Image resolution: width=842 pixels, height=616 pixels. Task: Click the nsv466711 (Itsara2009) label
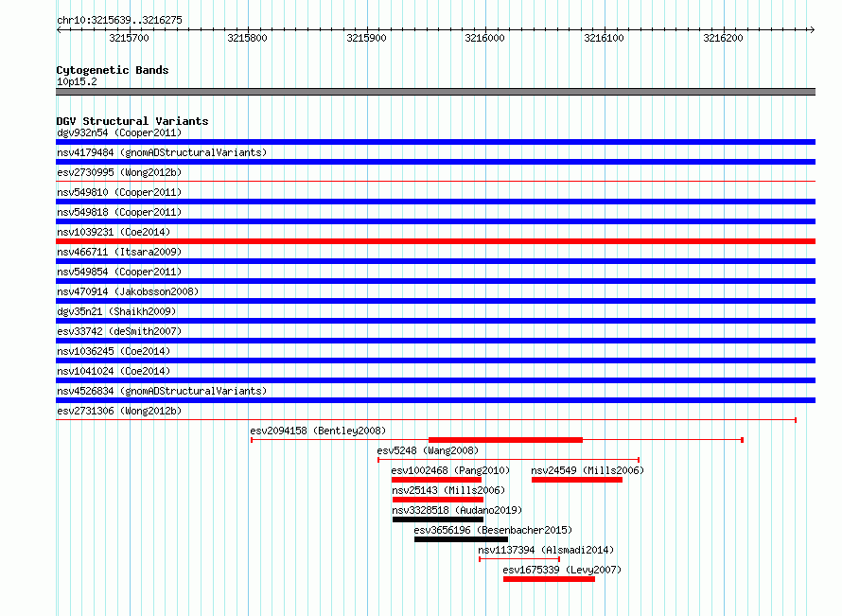tap(119, 252)
